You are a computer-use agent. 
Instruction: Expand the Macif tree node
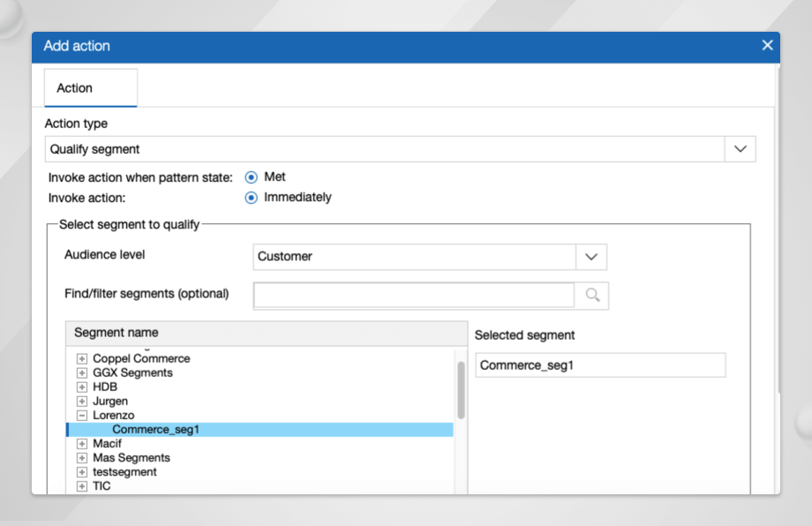(82, 444)
